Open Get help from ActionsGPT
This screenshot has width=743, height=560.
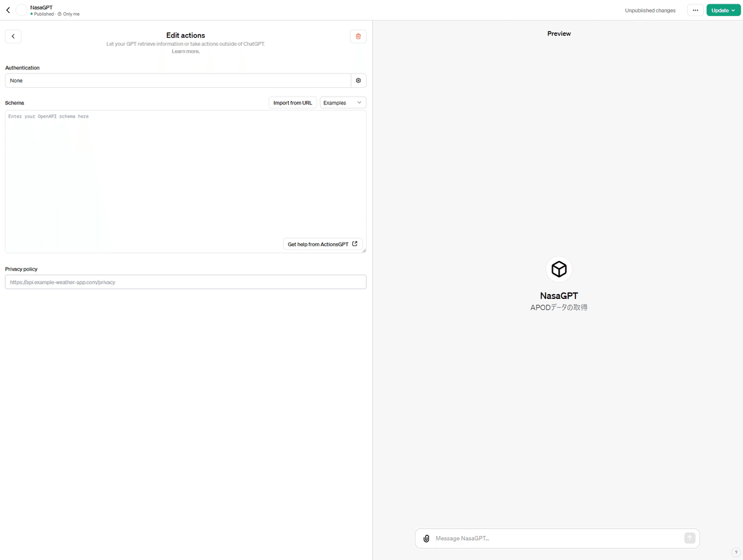coord(323,244)
